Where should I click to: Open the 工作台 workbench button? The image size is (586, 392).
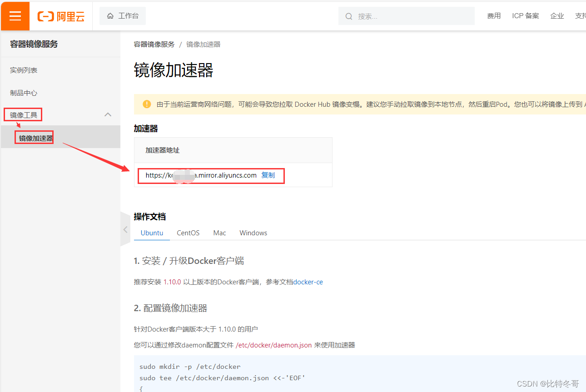pyautogui.click(x=123, y=16)
